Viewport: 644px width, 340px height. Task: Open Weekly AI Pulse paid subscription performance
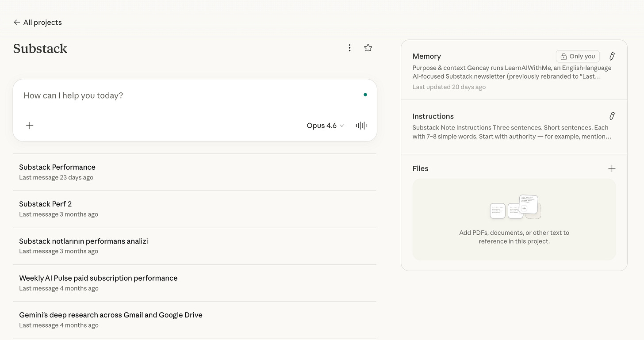195,283
